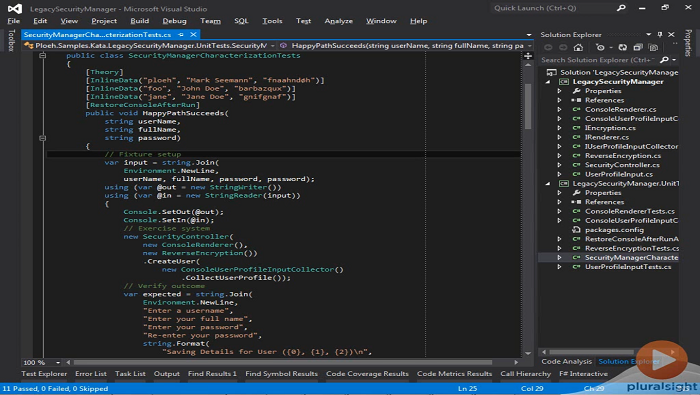700x395 pixels.
Task: Open the File menu
Action: tap(13, 21)
